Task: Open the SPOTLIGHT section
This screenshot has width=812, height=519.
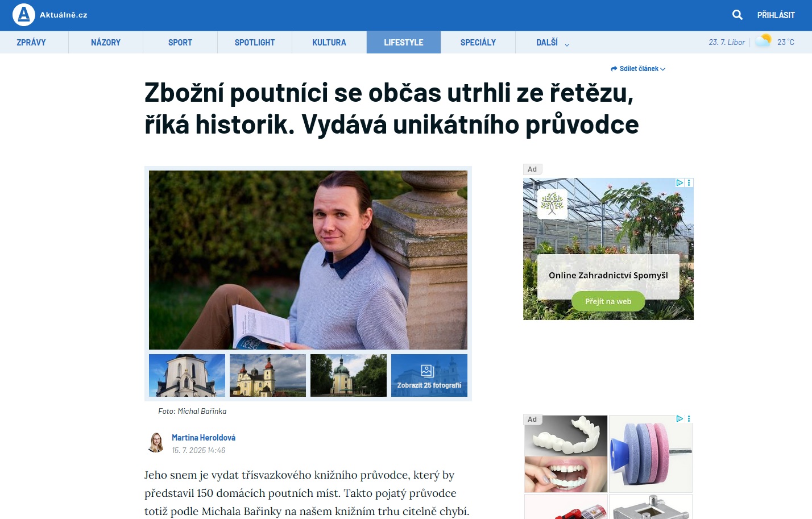Action: 255,43
